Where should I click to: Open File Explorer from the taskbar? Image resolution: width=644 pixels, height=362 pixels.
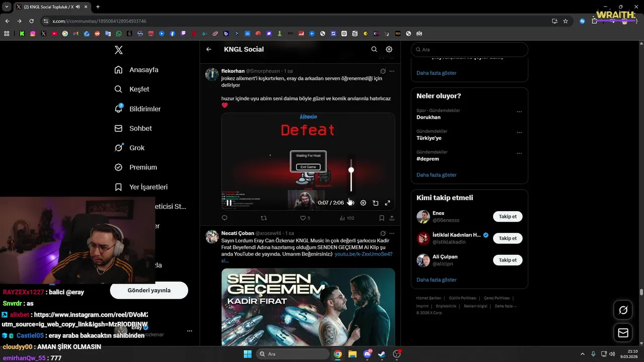click(352, 354)
